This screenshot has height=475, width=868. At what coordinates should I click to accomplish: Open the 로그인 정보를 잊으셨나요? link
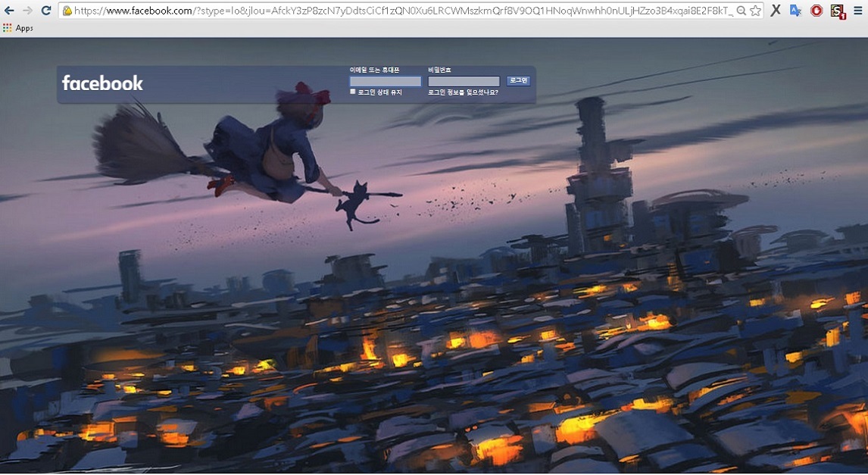tap(463, 92)
